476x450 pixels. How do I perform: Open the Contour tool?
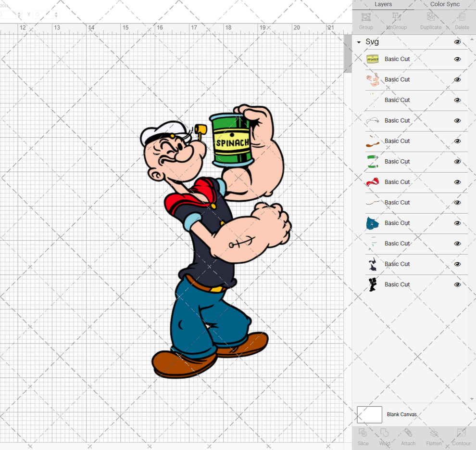pos(461,437)
